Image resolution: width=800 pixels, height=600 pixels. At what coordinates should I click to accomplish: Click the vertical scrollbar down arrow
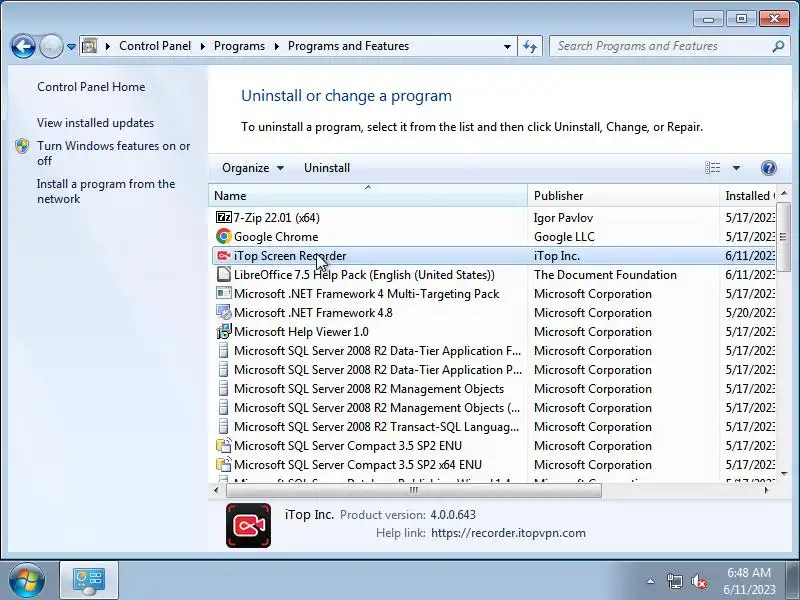click(x=784, y=474)
